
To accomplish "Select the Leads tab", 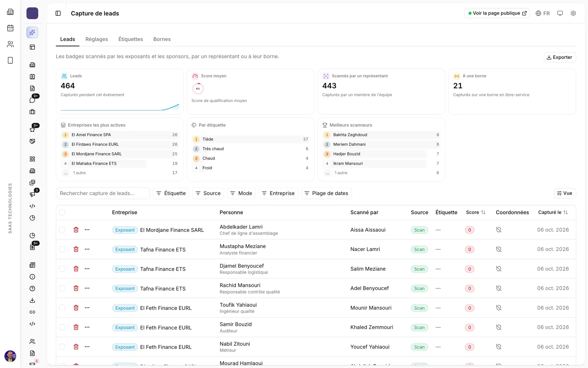I will point(68,39).
